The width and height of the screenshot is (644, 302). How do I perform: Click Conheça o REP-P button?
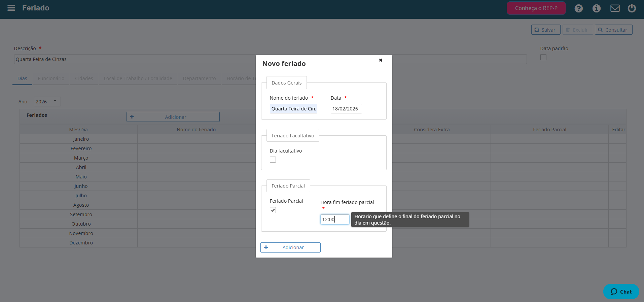[x=536, y=8]
